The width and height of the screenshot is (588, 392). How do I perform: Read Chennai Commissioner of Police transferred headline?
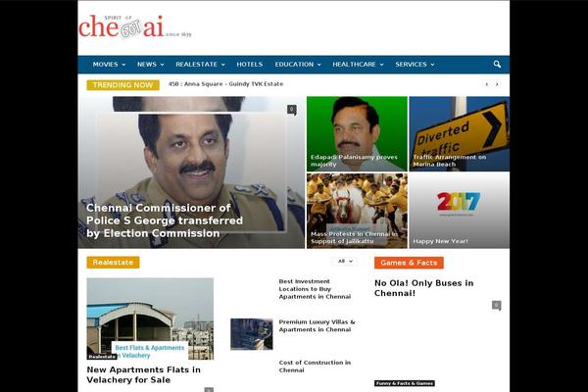click(x=165, y=220)
